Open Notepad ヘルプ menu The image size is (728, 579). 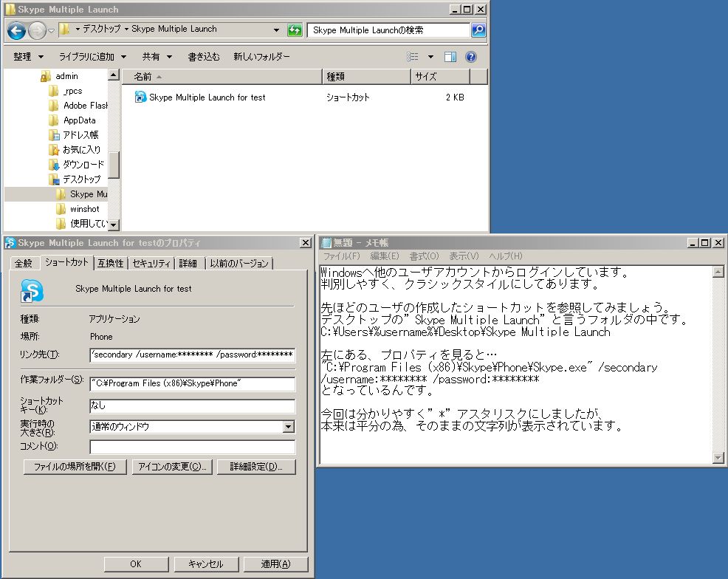pos(506,256)
